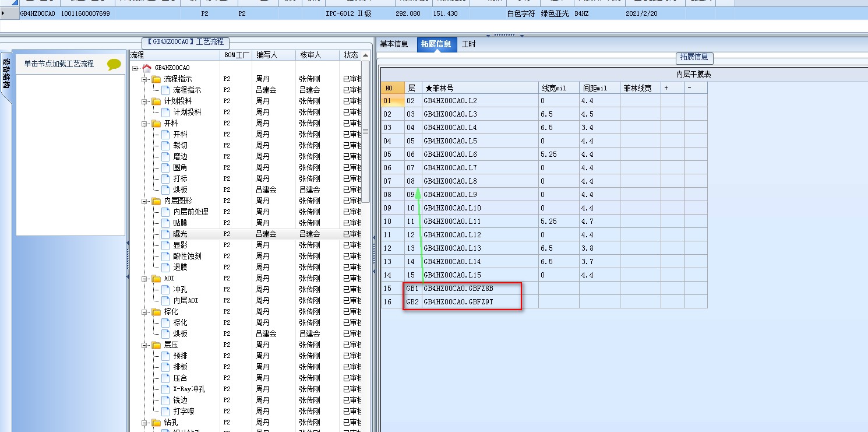This screenshot has height=432, width=868.
Task: Select cell GB4HZ00CA0.L11 in film table
Action: click(480, 222)
